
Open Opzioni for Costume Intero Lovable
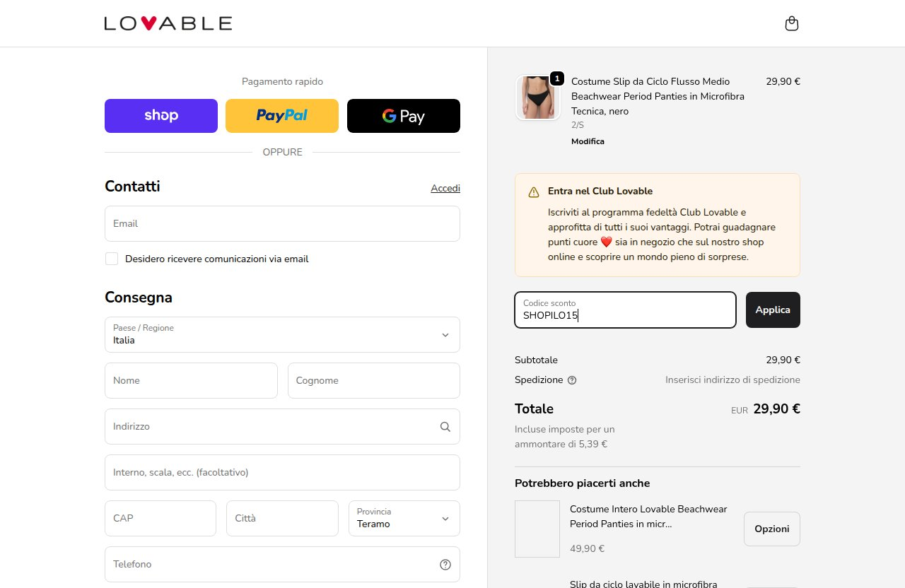click(772, 529)
